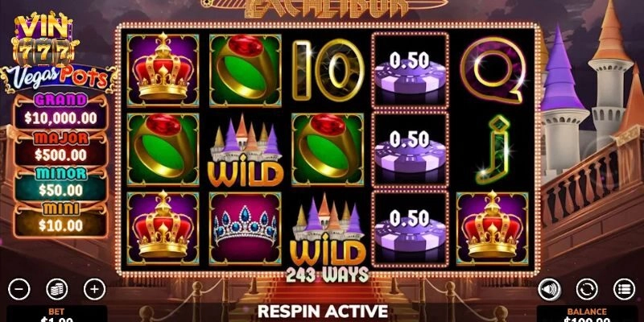Increase the bet with the plus button

[94, 290]
